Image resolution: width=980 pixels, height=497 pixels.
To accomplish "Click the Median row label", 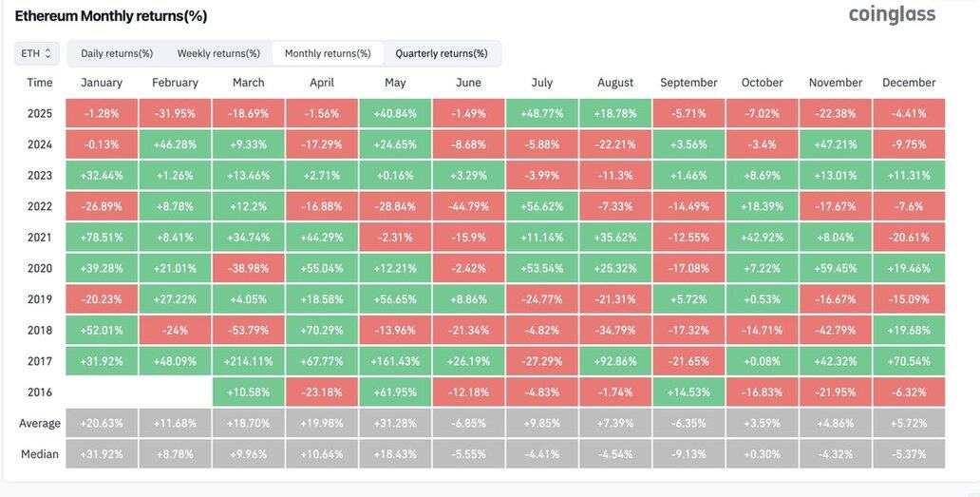I will [x=40, y=454].
